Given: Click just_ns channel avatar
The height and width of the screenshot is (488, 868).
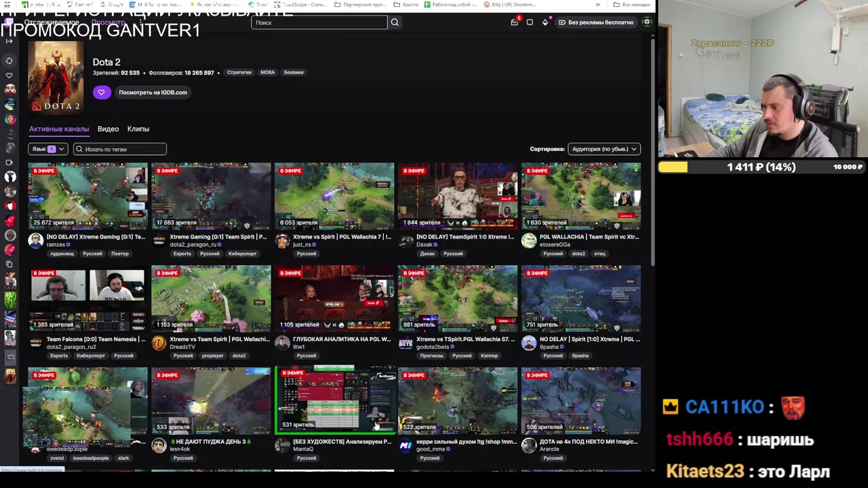Looking at the screenshot, I should point(282,241).
